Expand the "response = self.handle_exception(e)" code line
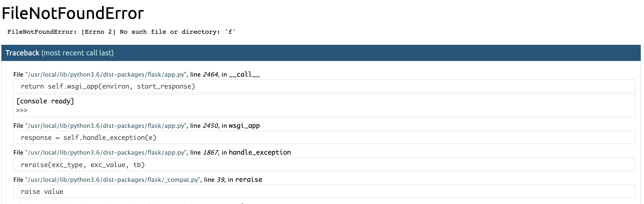 (324, 138)
